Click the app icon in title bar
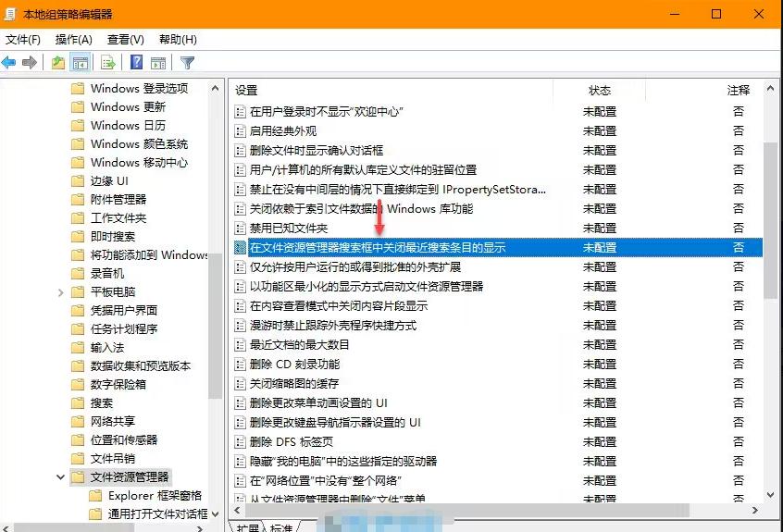The height and width of the screenshot is (532, 783). pyautogui.click(x=9, y=14)
